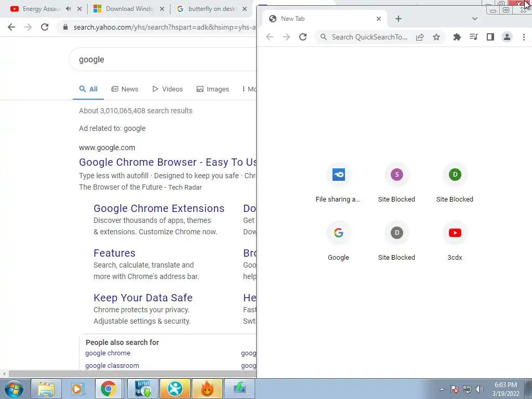Open the Features link

[x=114, y=253]
